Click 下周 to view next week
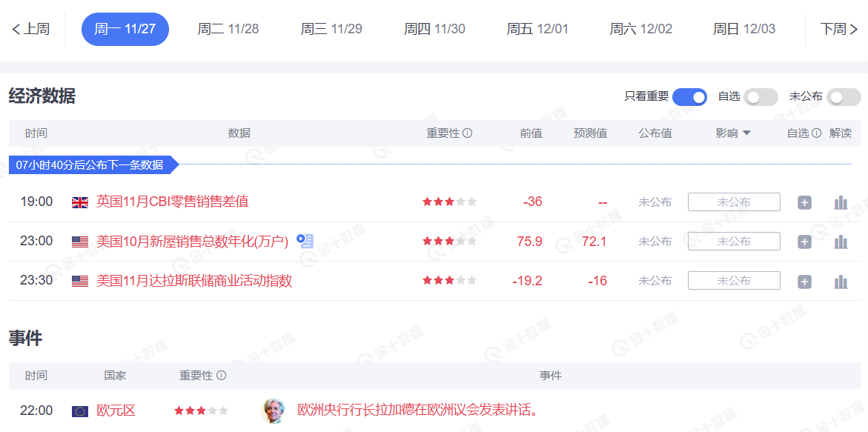The image size is (868, 432). point(839,29)
